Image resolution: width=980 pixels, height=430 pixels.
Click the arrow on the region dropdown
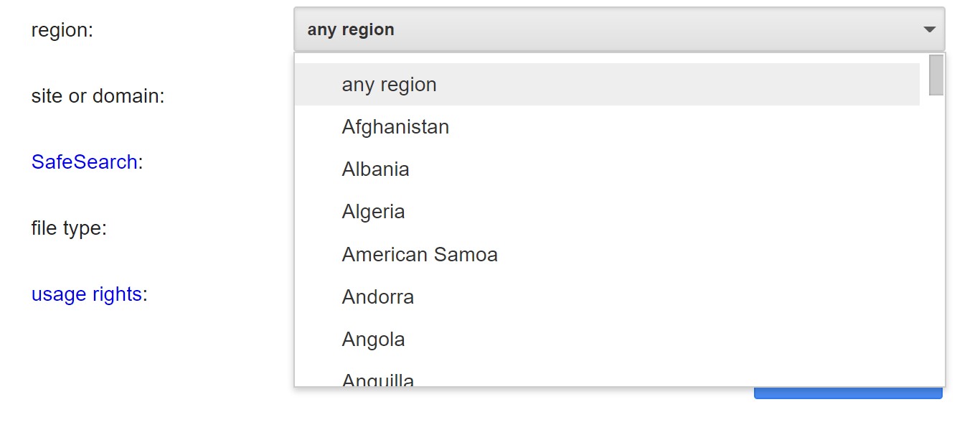click(929, 29)
